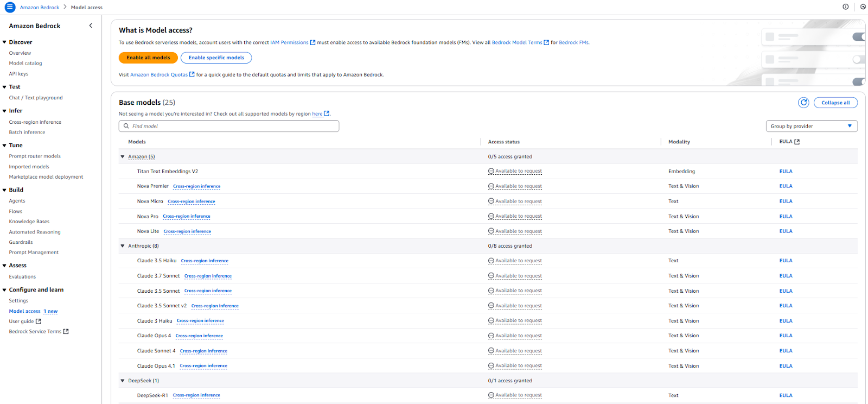Click the status icon in Nova Premier row

[491, 186]
